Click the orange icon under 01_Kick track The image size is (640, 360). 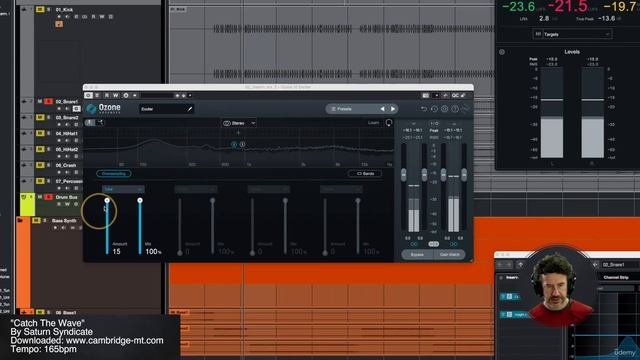tap(59, 24)
